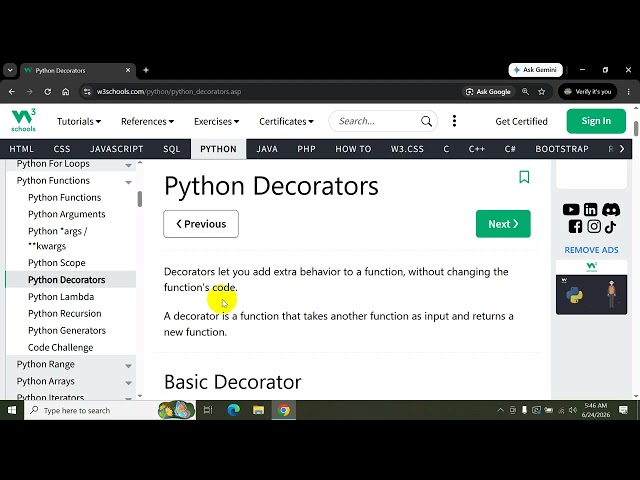Collapse the Python Functions section arrow
The height and width of the screenshot is (480, 640).
click(x=128, y=182)
